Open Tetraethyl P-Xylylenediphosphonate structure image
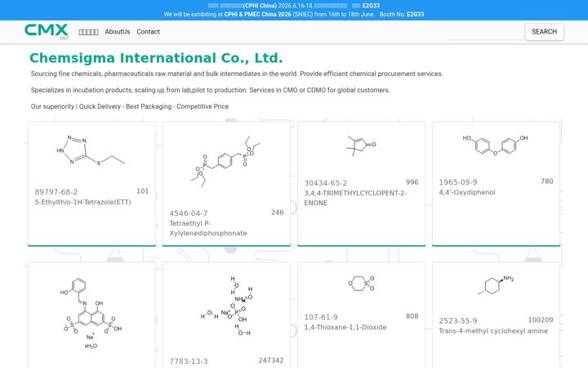The image size is (588, 368). coord(225,161)
